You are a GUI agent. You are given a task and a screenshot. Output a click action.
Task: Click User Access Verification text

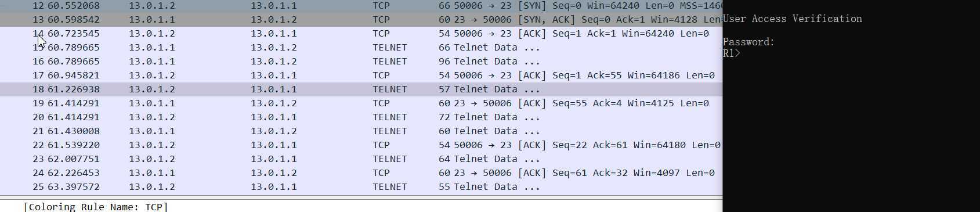click(x=793, y=19)
